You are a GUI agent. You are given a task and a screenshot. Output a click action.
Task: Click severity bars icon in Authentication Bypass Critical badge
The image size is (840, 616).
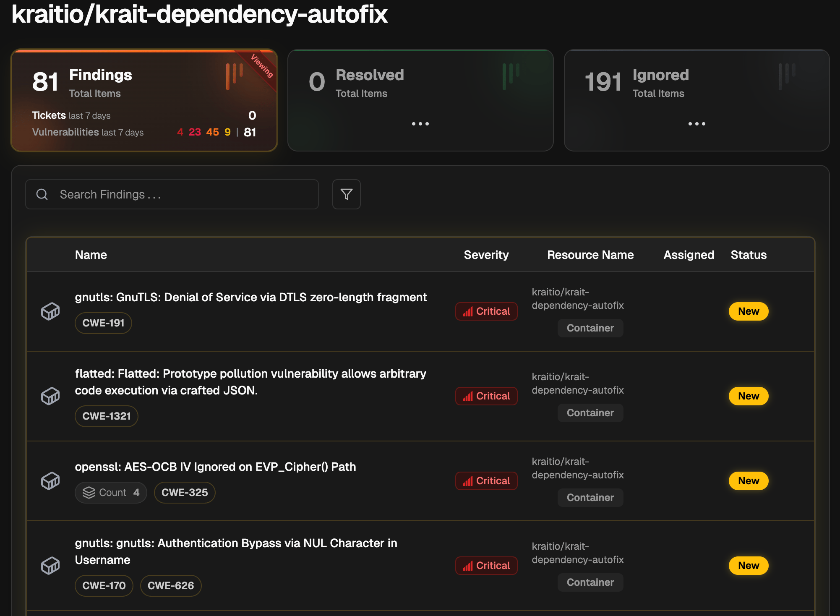pyautogui.click(x=468, y=566)
